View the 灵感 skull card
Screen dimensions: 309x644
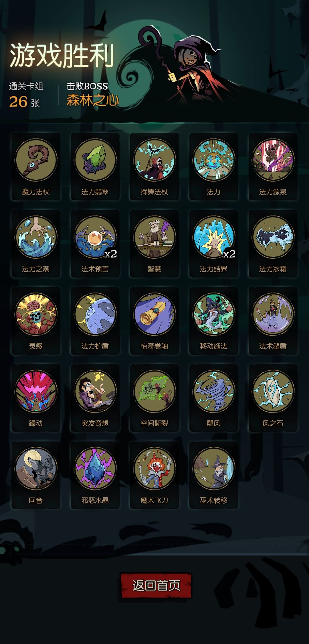(x=36, y=321)
